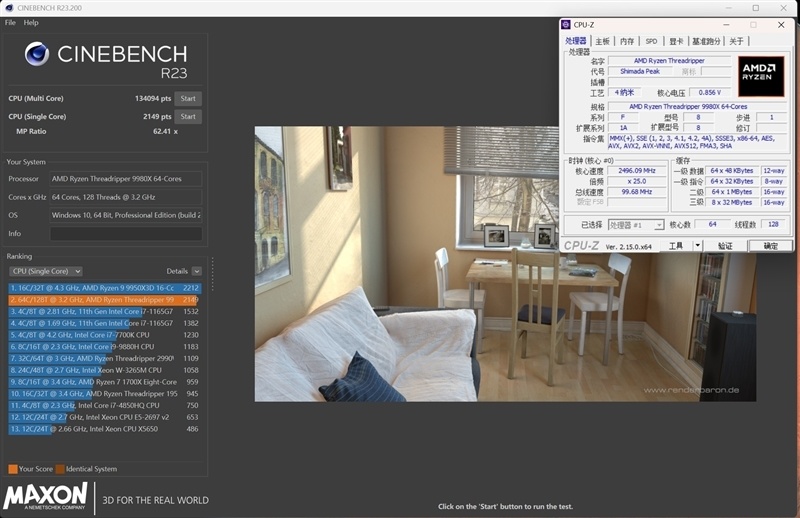
Task: Expand the Details arrow in Ranking
Action: coord(197,271)
